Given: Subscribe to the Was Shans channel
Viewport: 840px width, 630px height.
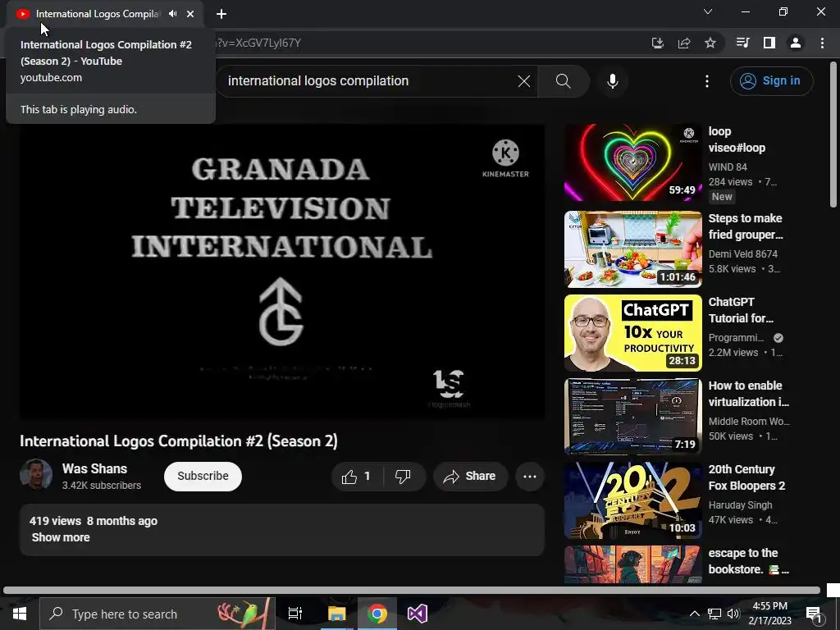Looking at the screenshot, I should (203, 477).
